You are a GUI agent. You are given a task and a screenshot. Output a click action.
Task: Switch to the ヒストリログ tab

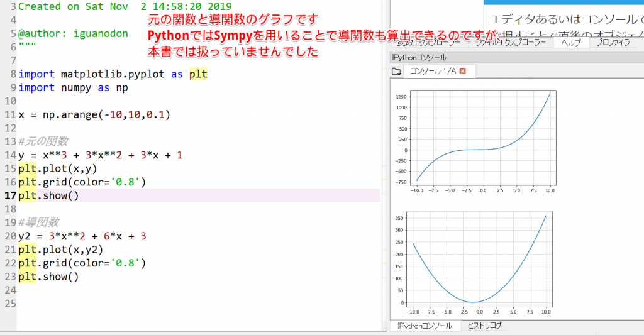pyautogui.click(x=484, y=326)
